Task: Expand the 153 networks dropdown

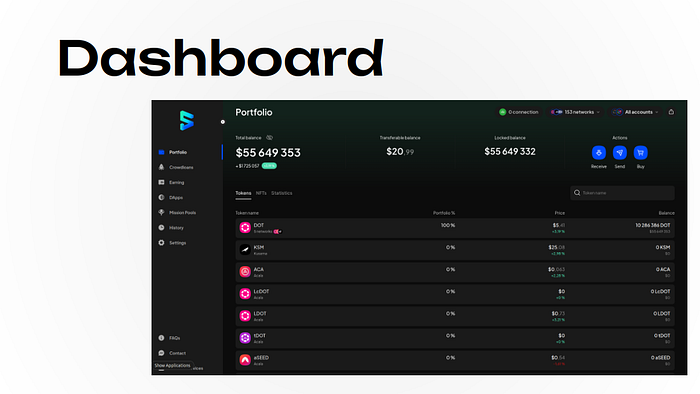Action: pyautogui.click(x=575, y=112)
